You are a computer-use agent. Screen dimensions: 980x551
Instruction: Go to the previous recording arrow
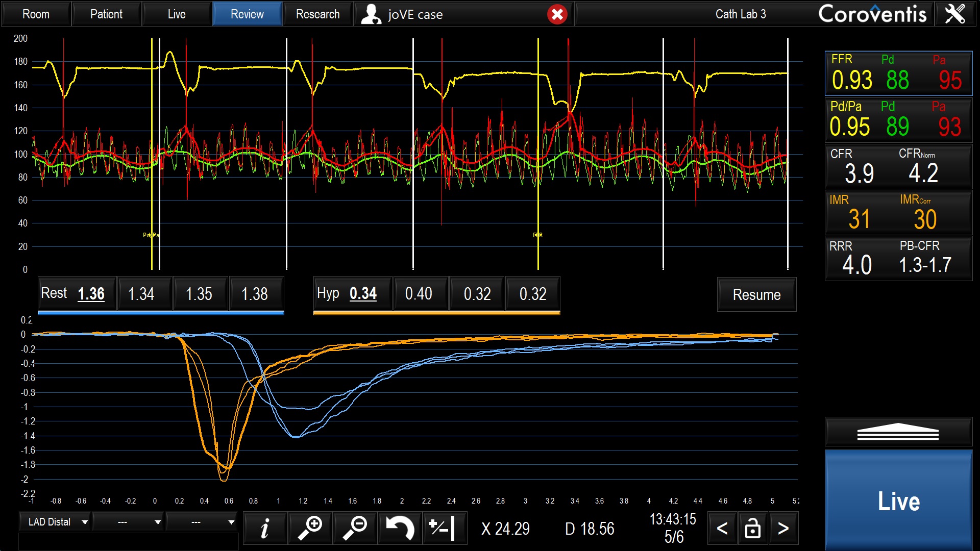pyautogui.click(x=722, y=529)
